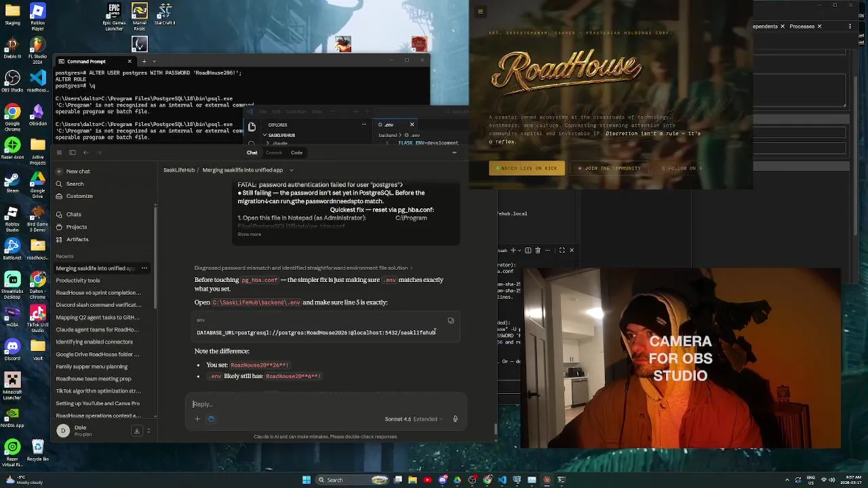This screenshot has height=488, width=868.
Task: Expand chat title dropdown chevron
Action: coord(292,170)
